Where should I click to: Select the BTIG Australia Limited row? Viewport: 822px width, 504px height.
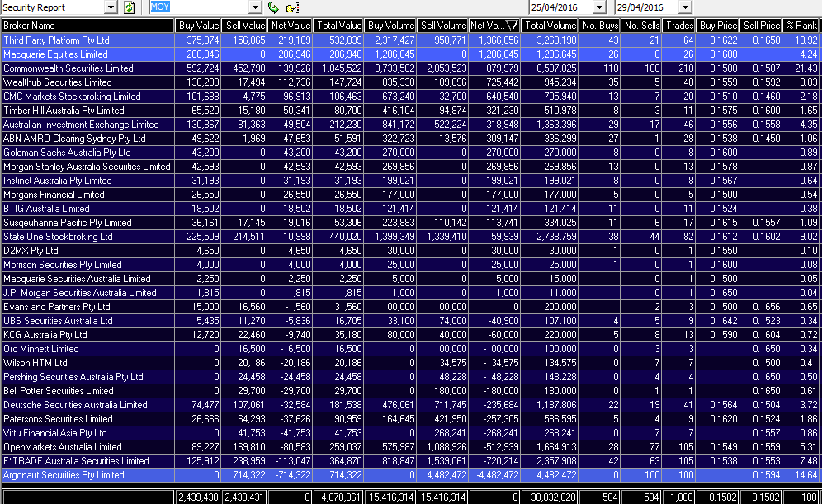point(410,209)
